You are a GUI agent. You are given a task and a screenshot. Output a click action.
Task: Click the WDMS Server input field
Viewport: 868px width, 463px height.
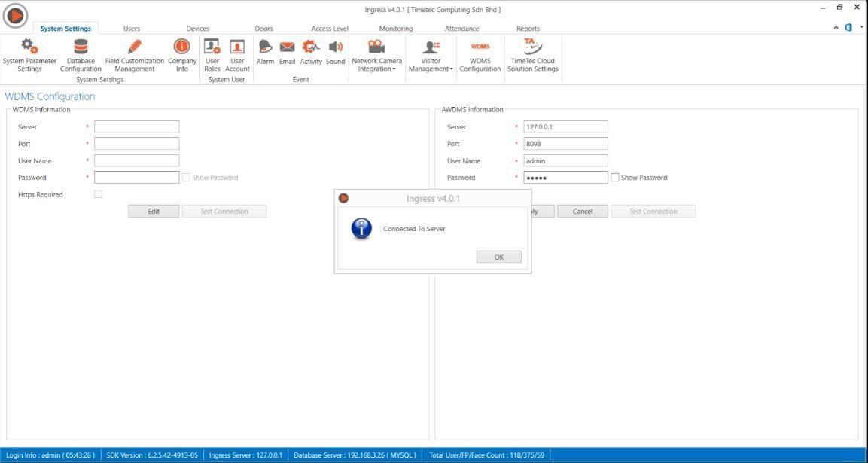tap(137, 126)
